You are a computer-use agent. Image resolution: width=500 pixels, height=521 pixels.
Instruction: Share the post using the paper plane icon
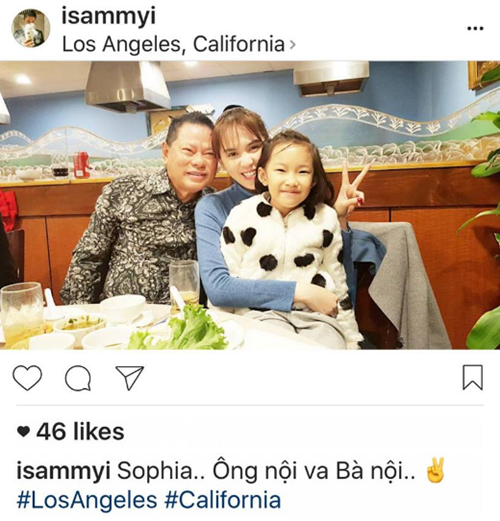[130, 378]
